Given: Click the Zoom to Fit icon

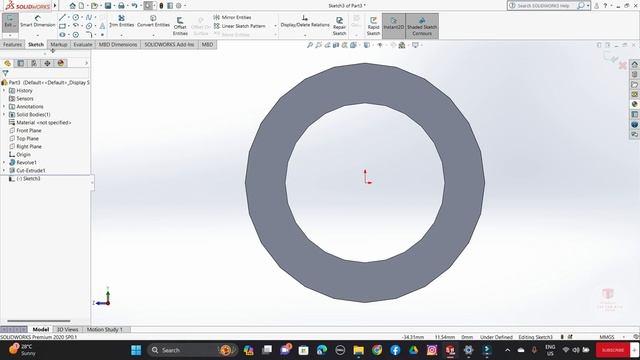Looking at the screenshot, I should tap(310, 45).
